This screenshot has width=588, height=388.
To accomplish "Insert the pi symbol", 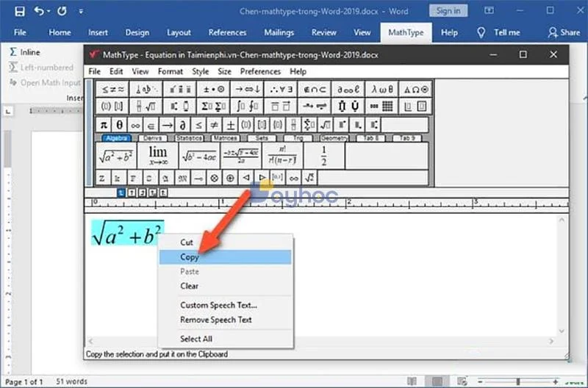I will (x=104, y=125).
